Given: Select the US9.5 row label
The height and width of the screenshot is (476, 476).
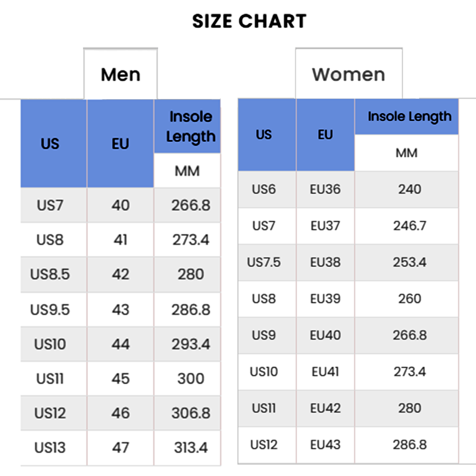Looking at the screenshot, I should coord(50,309).
